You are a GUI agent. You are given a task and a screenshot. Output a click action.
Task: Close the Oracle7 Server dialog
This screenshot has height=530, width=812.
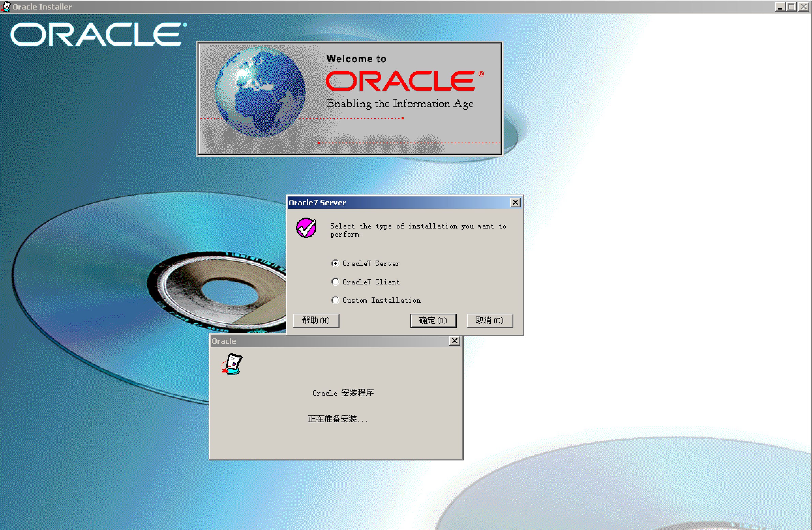pos(515,202)
